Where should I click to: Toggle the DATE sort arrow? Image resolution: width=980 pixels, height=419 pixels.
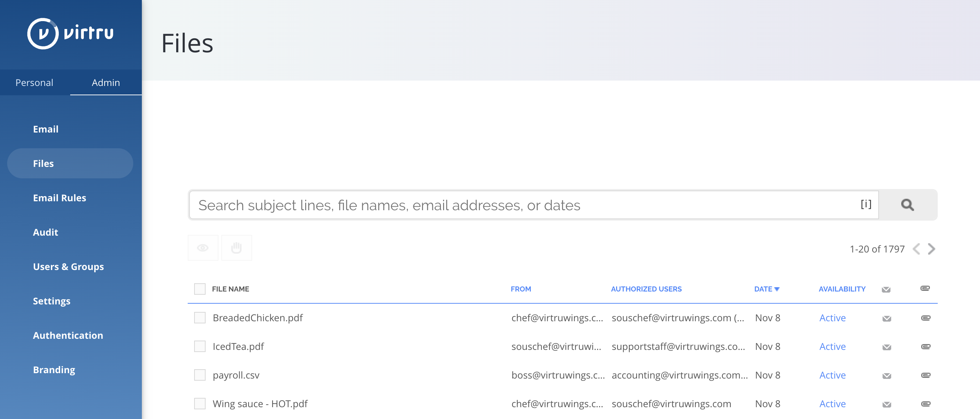tap(778, 289)
